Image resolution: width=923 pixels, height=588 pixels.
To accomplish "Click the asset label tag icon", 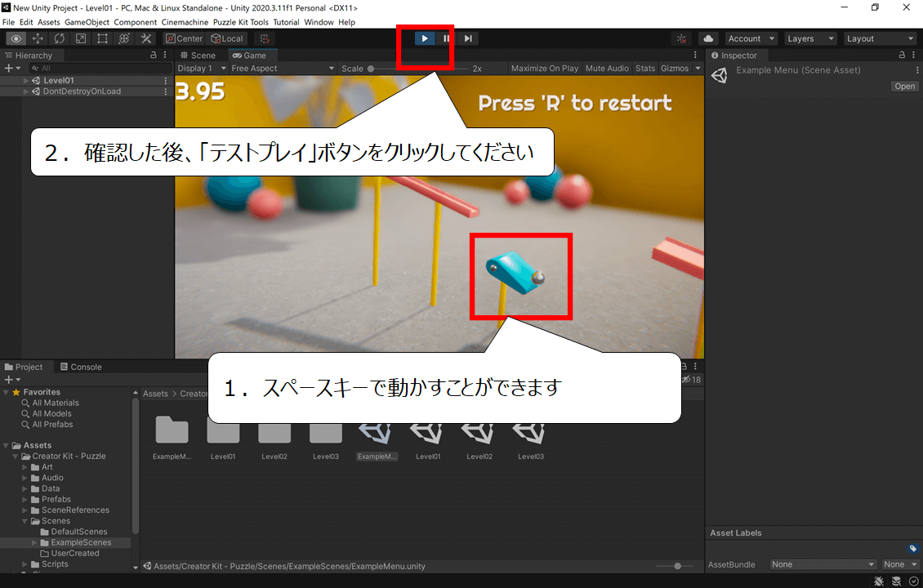I will [913, 549].
